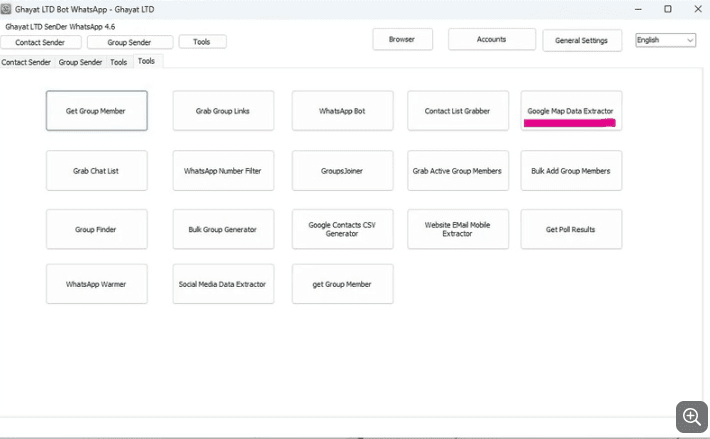Minimize the Ghayat LTD window
The height and width of the screenshot is (439, 710).
(638, 9)
